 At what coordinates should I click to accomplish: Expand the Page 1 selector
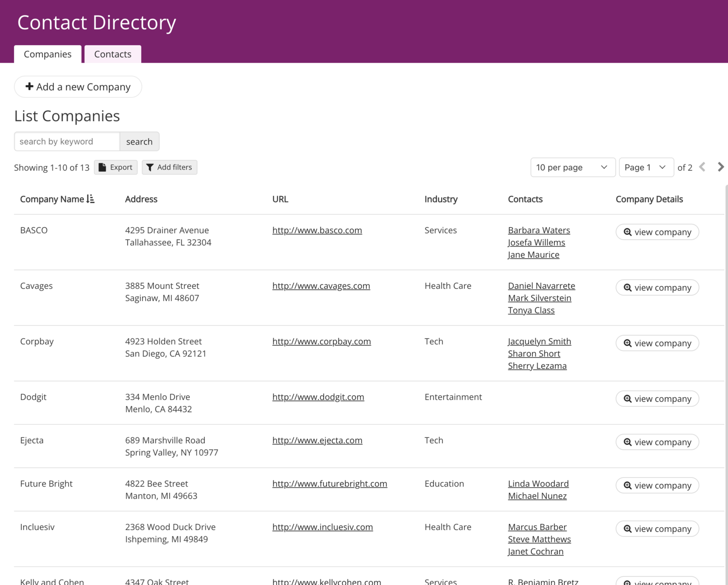[646, 167]
